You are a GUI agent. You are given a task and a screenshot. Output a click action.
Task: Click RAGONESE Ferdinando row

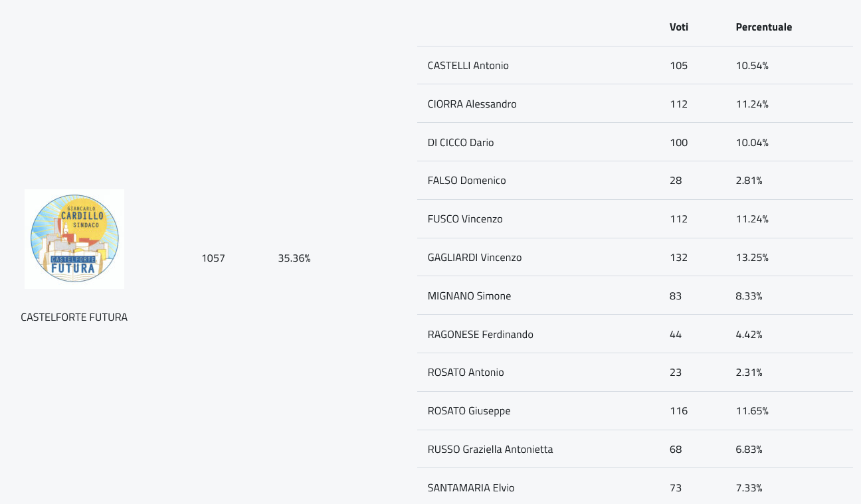coord(635,334)
